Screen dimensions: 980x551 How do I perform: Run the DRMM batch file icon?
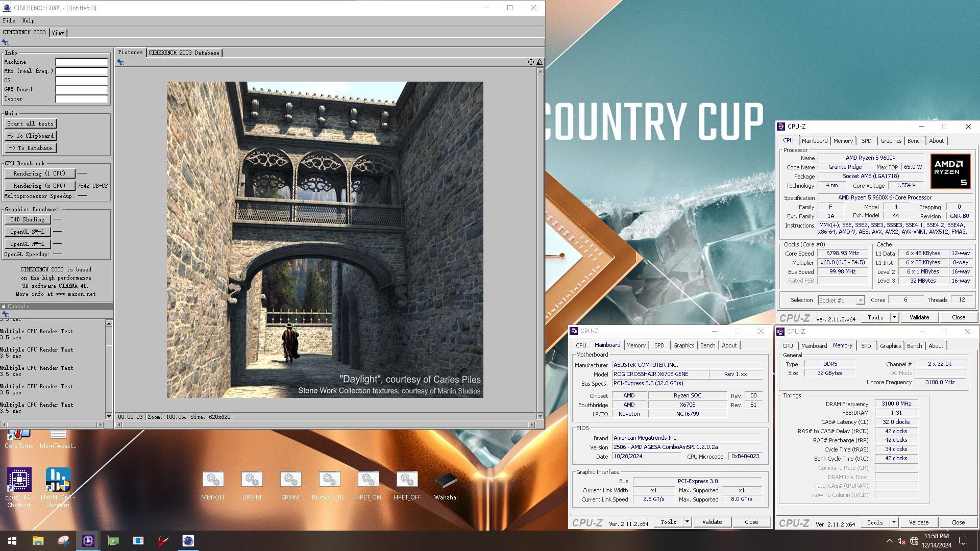coord(252,486)
